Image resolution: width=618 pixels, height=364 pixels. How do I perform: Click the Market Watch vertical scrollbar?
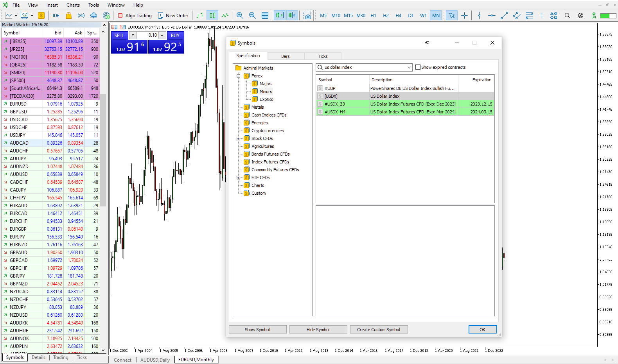pyautogui.click(x=103, y=150)
